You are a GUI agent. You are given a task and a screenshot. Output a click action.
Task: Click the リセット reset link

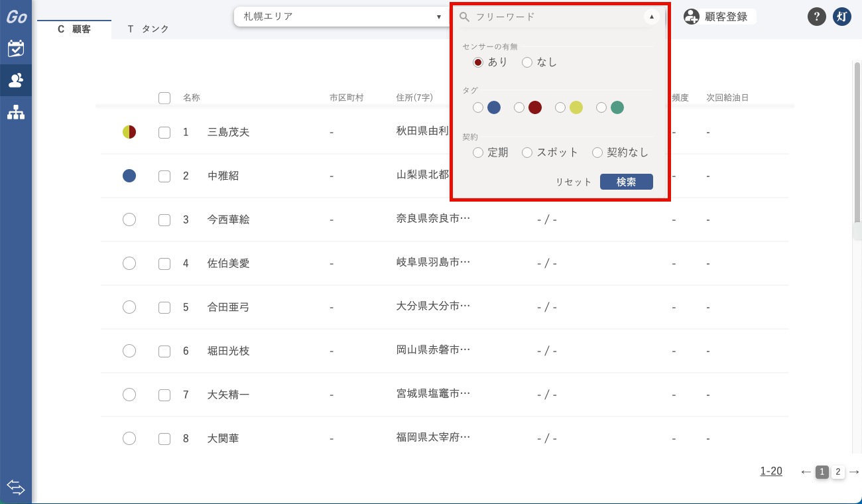(x=574, y=182)
